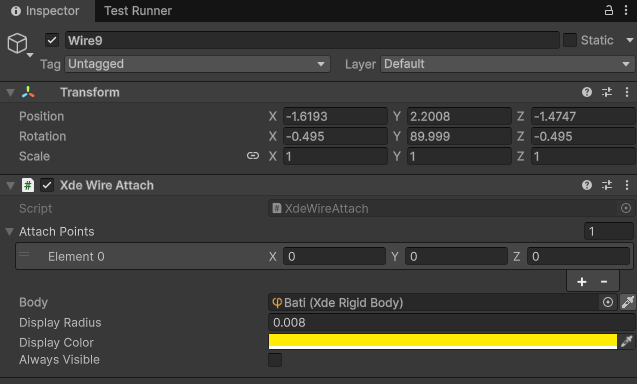Open object picker for Body field

click(x=608, y=302)
